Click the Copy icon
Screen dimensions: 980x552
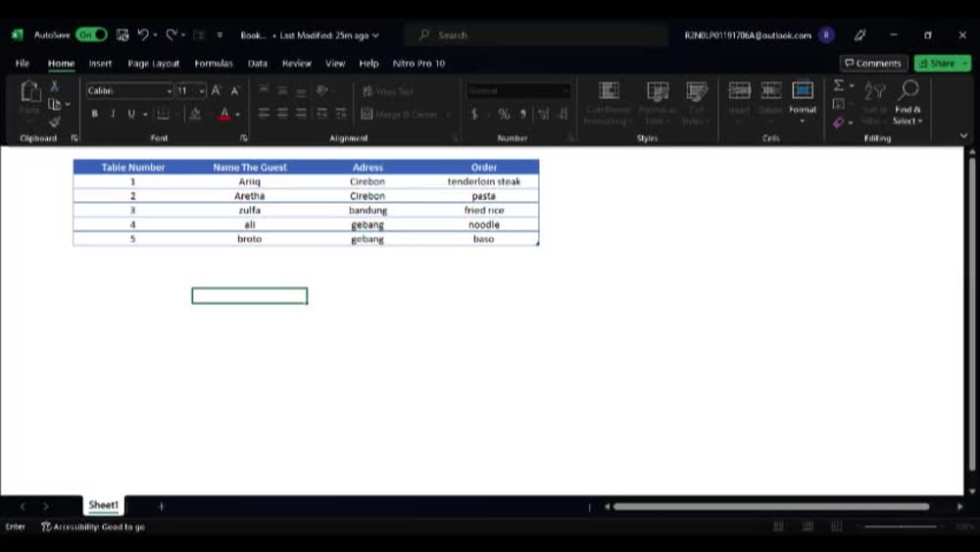pyautogui.click(x=55, y=104)
